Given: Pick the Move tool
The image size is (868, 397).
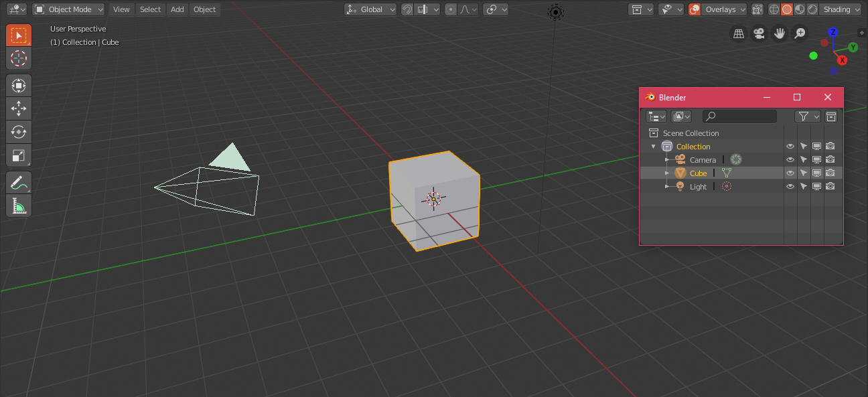Looking at the screenshot, I should tap(19, 108).
